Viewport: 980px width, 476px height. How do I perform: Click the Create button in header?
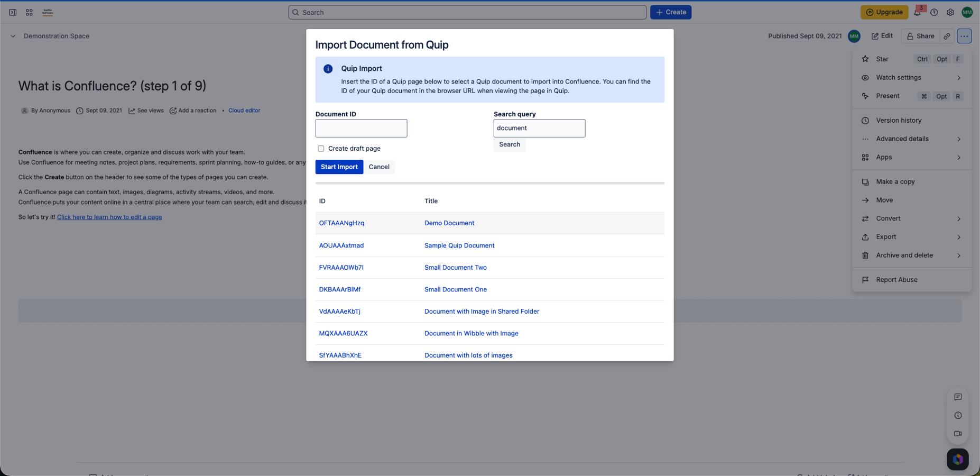[671, 12]
